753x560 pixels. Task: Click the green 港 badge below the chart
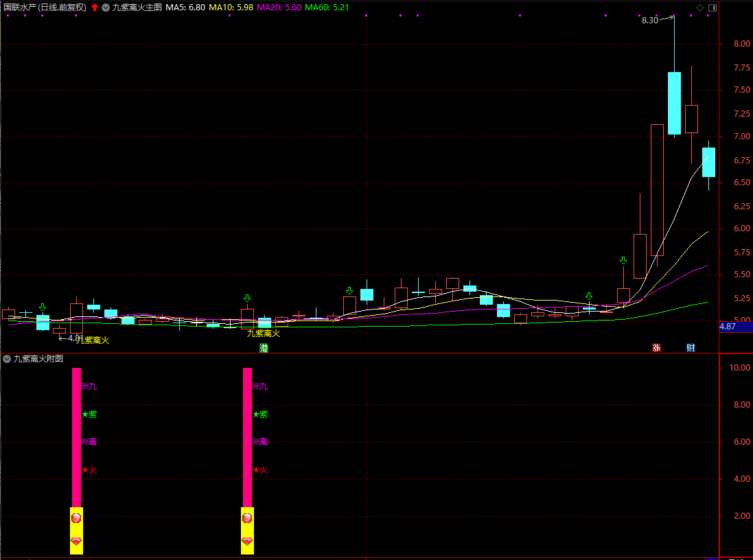click(264, 348)
